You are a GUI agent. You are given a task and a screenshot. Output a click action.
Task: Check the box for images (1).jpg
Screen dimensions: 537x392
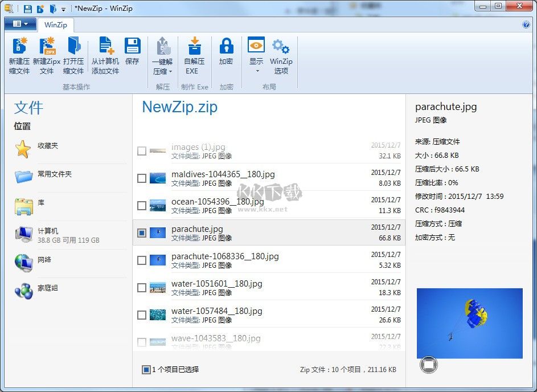point(141,151)
